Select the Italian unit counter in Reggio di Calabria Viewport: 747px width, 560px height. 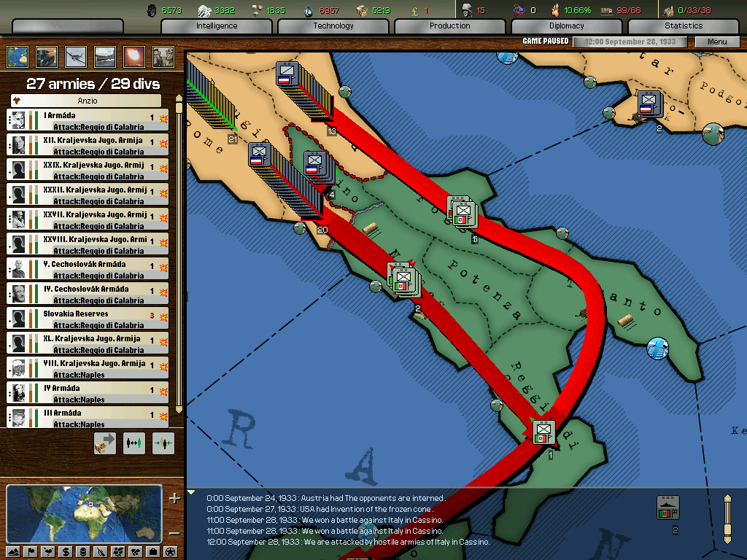coord(543,432)
